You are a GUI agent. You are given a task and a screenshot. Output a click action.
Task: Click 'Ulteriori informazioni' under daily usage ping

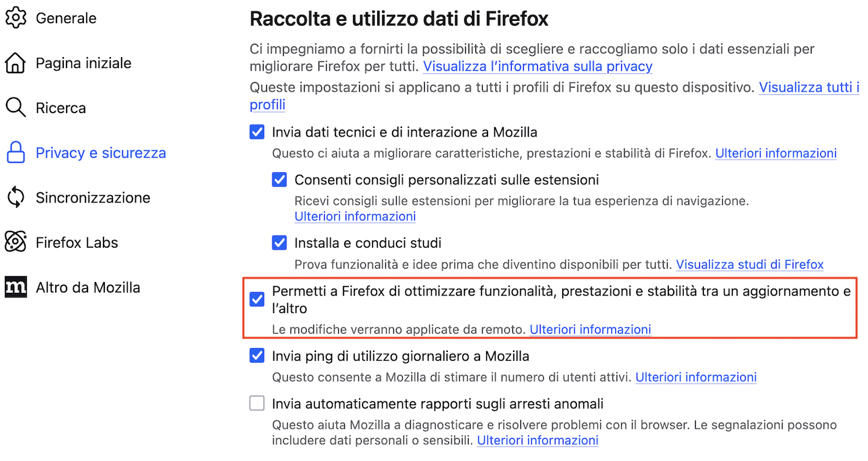(696, 377)
